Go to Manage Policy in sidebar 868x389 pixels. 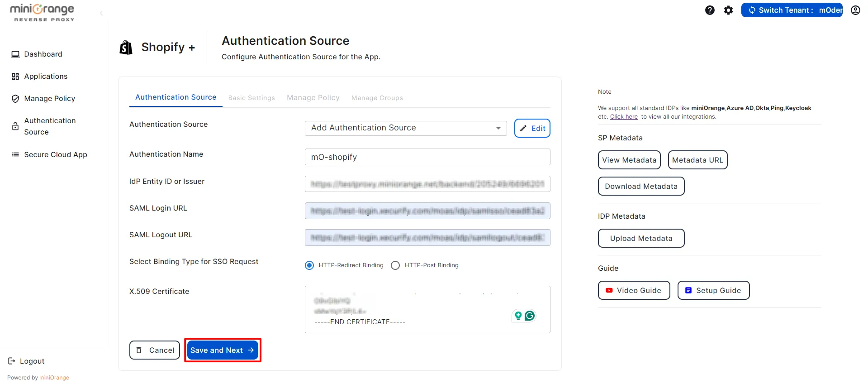coord(43,98)
